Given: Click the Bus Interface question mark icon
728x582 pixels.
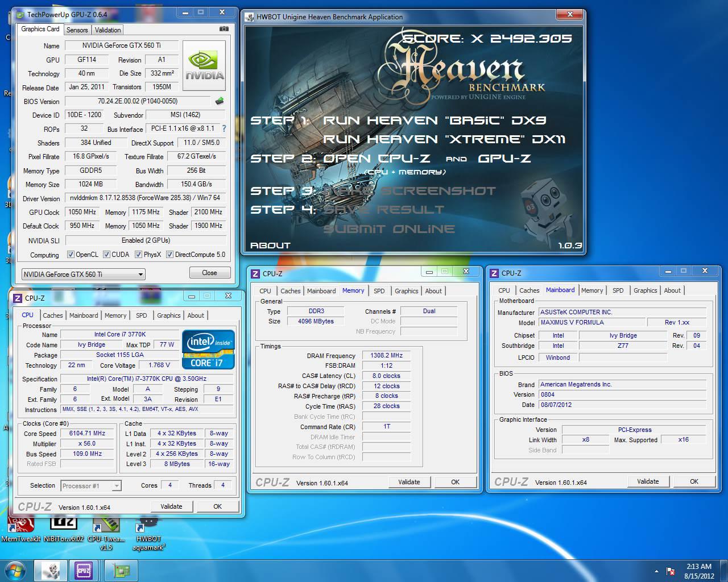Looking at the screenshot, I should [x=224, y=128].
